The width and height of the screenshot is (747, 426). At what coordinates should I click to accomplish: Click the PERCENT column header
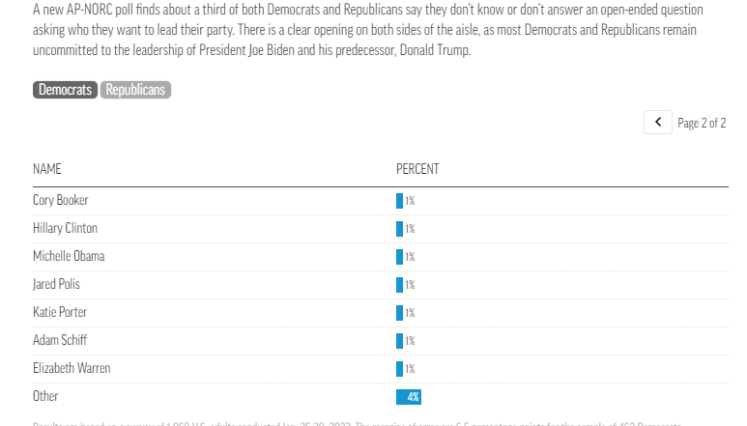pos(417,169)
